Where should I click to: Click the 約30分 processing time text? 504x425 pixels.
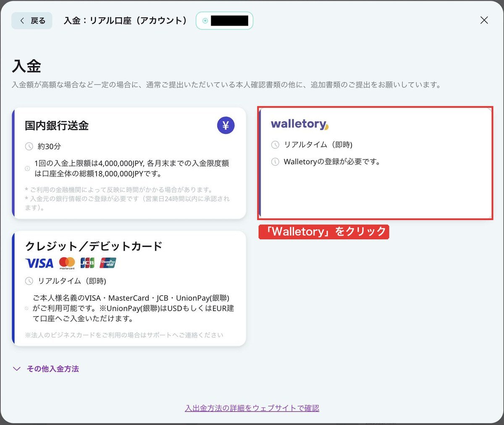pyautogui.click(x=49, y=146)
